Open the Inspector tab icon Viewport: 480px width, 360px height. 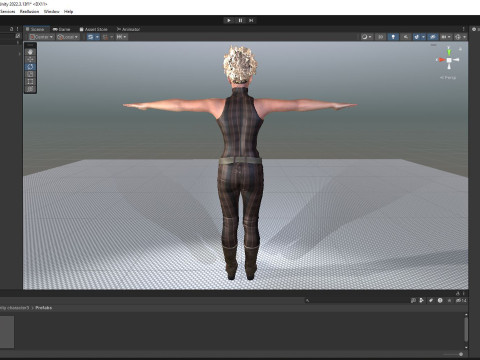click(x=474, y=29)
